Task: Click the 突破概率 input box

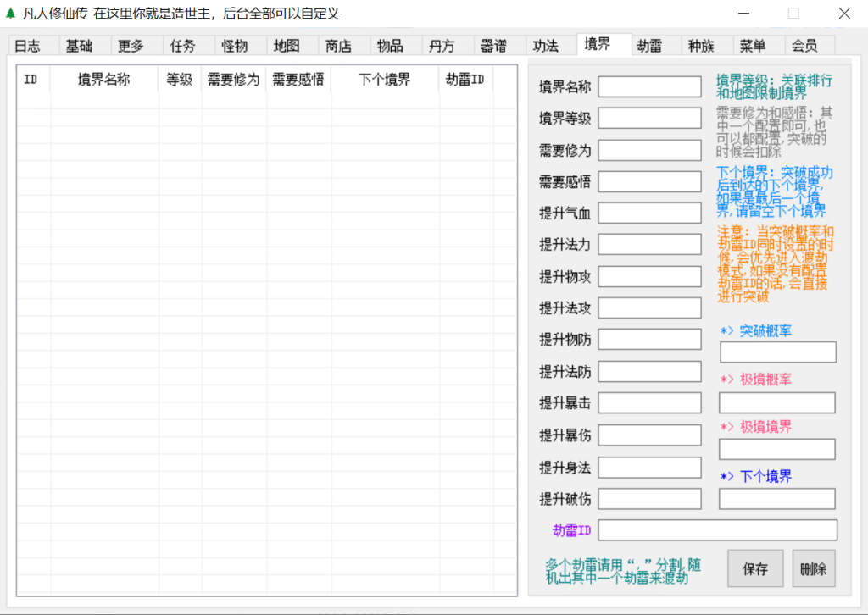Action: [x=777, y=352]
